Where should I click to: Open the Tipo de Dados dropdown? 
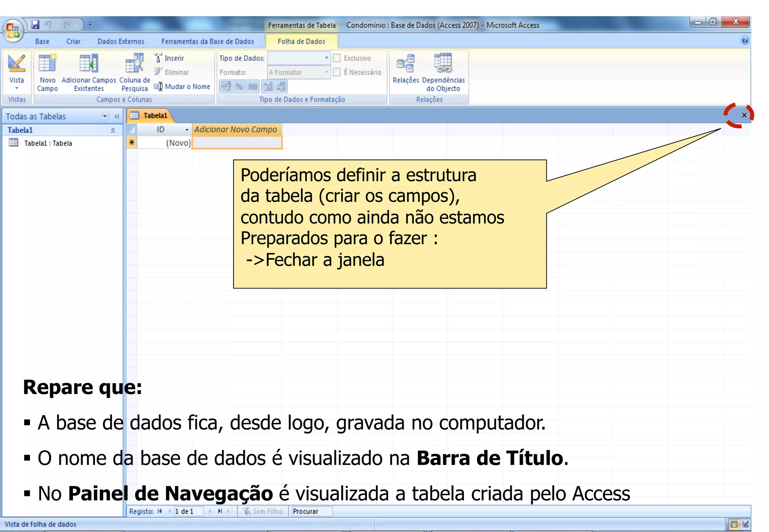tap(326, 58)
